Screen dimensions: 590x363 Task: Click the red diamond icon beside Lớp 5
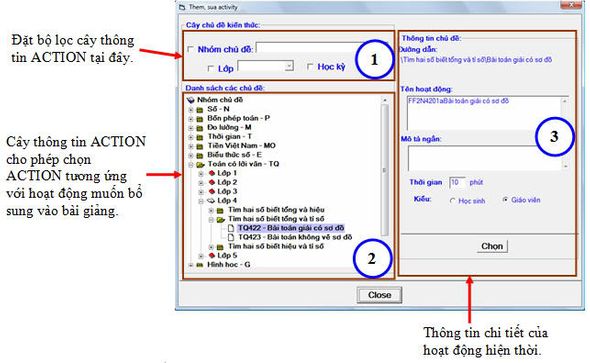coord(212,255)
